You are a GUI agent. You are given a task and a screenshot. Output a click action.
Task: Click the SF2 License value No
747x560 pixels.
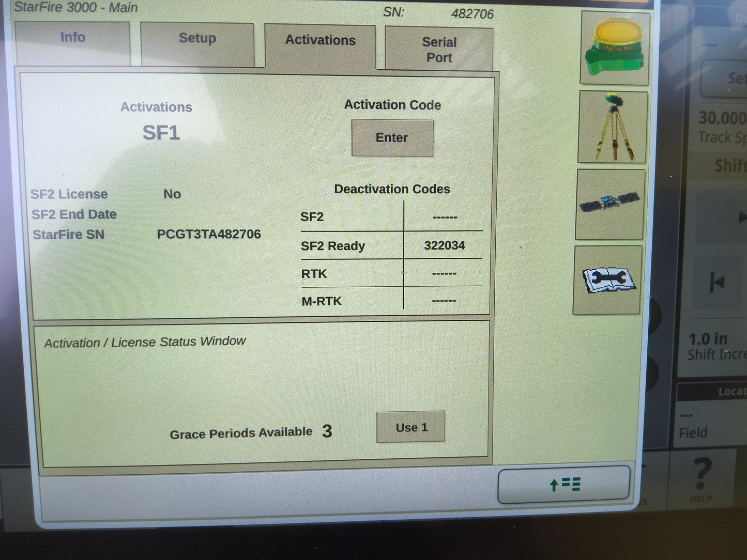172,194
